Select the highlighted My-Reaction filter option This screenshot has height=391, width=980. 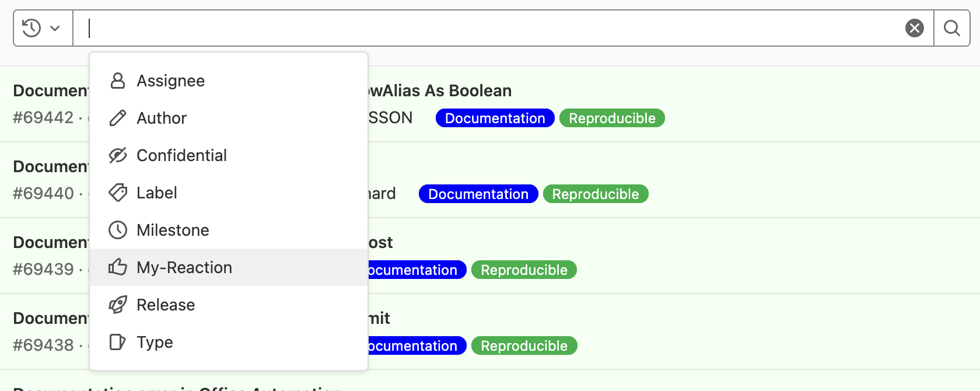(184, 267)
